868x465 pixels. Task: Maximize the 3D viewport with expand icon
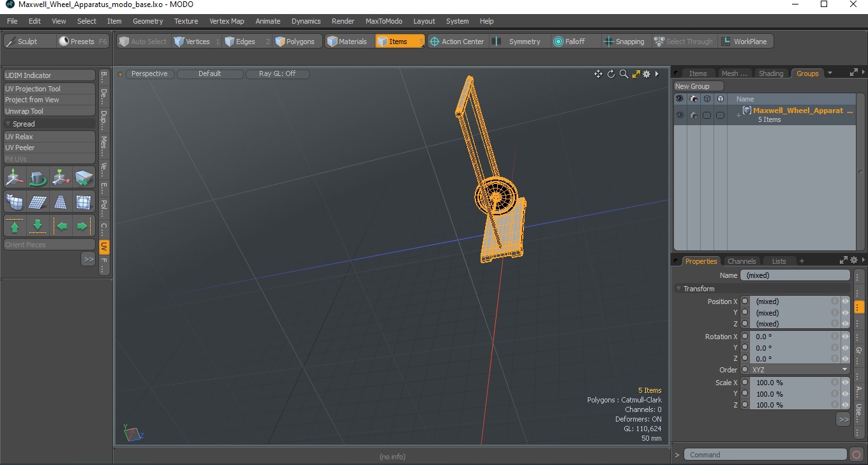click(636, 74)
